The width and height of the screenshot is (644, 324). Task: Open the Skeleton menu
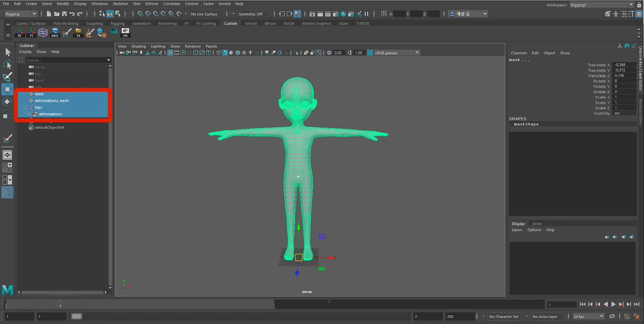click(120, 4)
